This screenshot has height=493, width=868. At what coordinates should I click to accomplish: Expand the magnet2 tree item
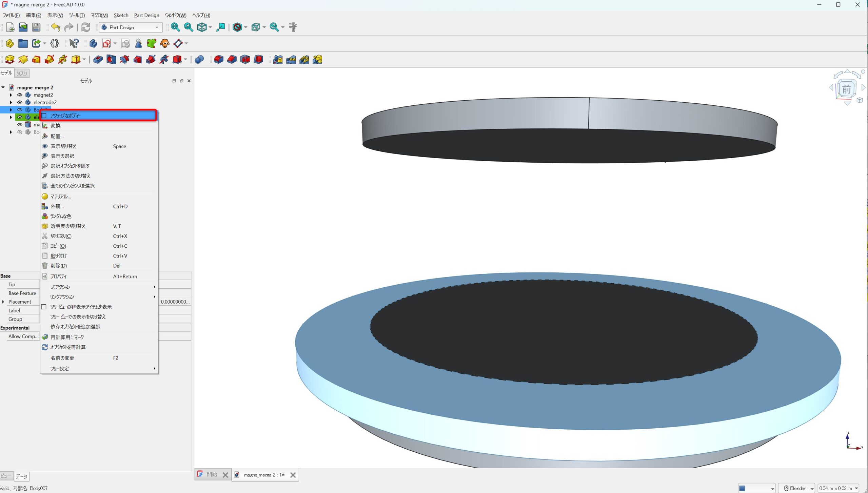pyautogui.click(x=11, y=95)
